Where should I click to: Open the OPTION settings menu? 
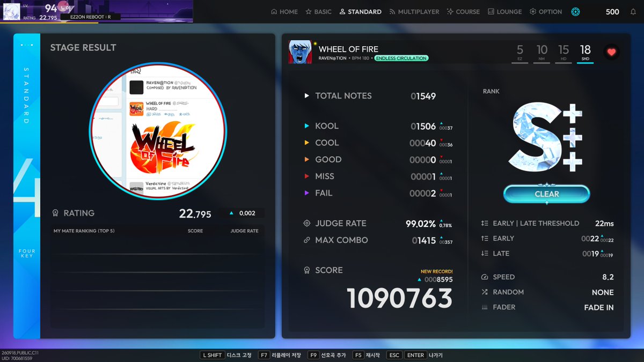[545, 11]
